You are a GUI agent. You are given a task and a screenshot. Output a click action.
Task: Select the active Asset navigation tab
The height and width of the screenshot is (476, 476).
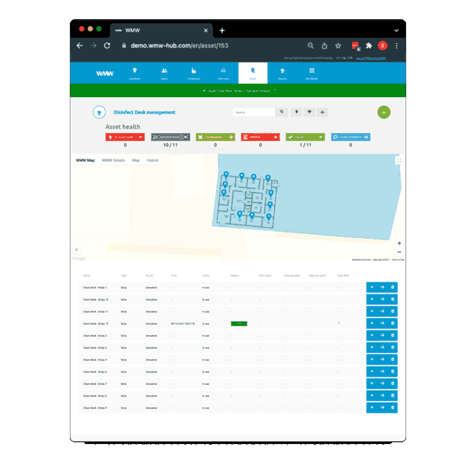tap(253, 73)
